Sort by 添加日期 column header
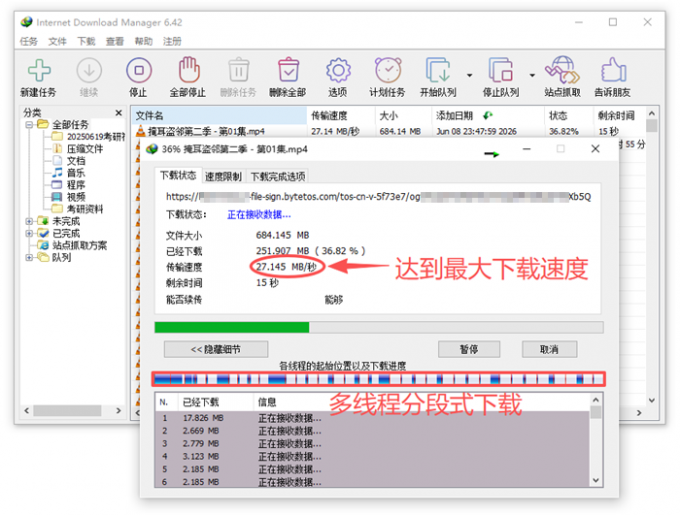The width and height of the screenshot is (680, 515). coord(488,116)
